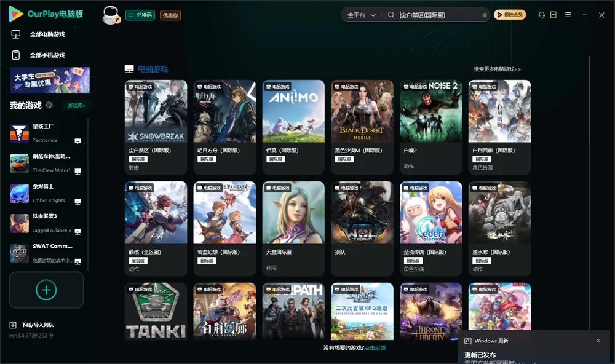Open the 兑换码 redeem code button
The image size is (615, 364).
(x=140, y=15)
